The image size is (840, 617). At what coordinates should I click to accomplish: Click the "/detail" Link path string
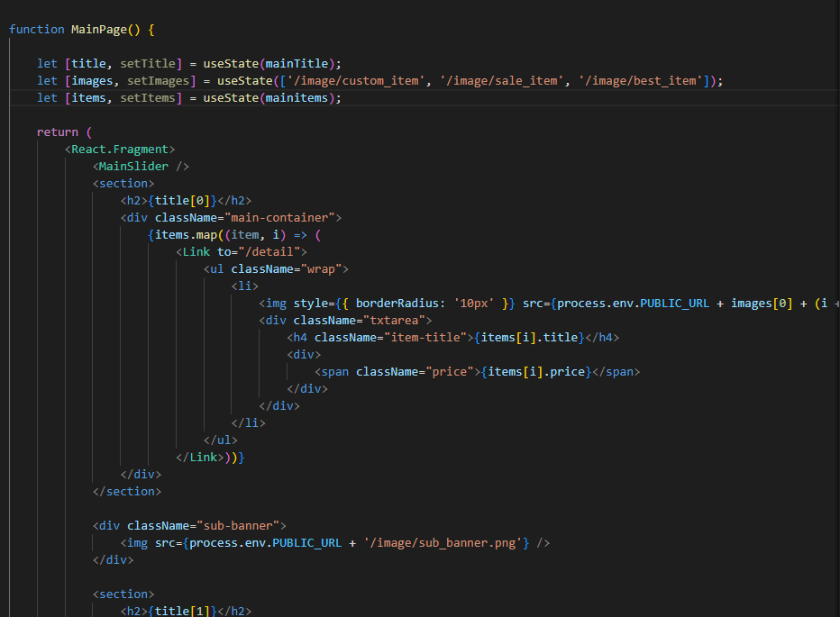point(269,252)
